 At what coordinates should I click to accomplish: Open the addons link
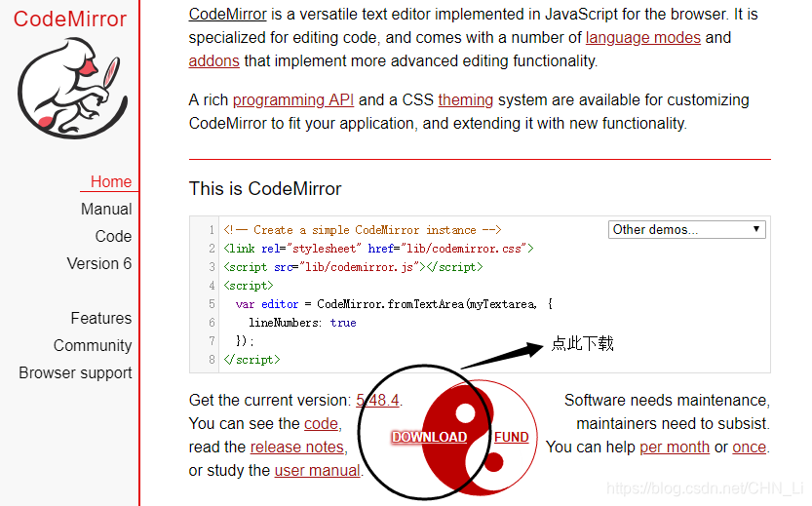click(213, 61)
